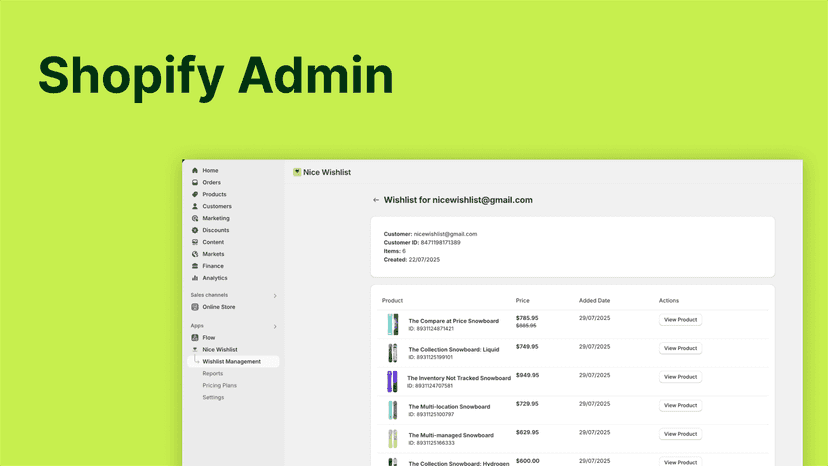Click Inventory Not Tracked Snowboard thumbnail
The image size is (828, 466).
point(392,381)
